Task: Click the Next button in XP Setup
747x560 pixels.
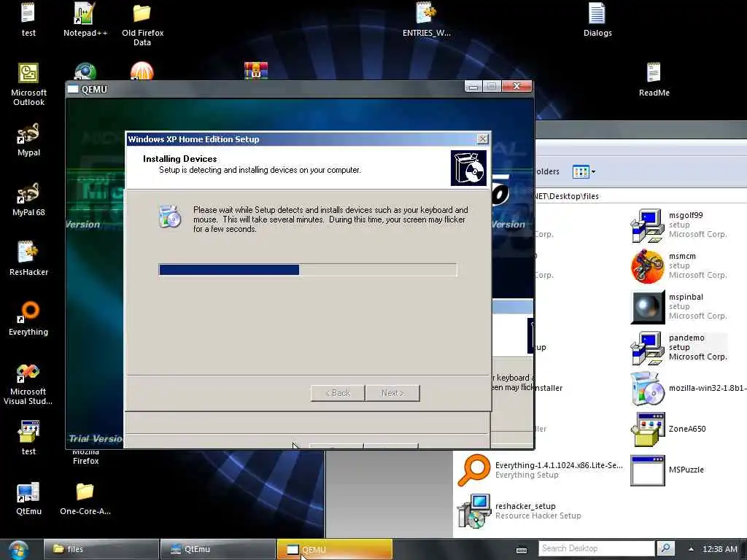Action: pyautogui.click(x=392, y=393)
